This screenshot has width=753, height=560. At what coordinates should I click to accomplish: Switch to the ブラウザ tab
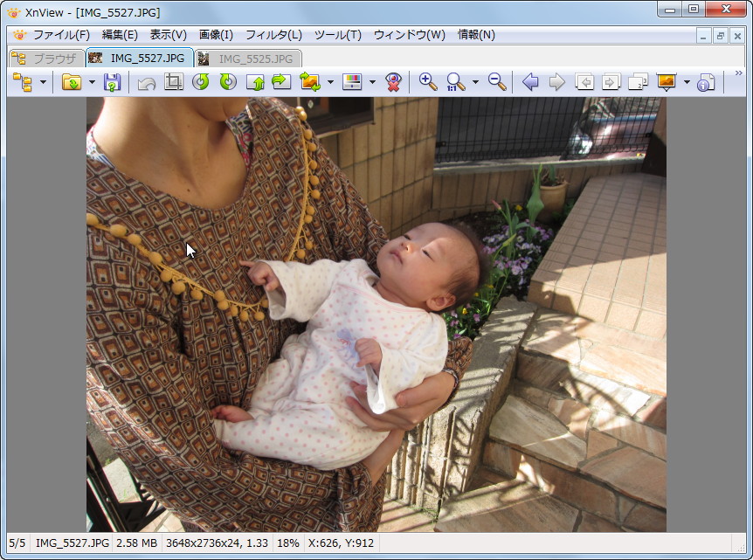46,59
